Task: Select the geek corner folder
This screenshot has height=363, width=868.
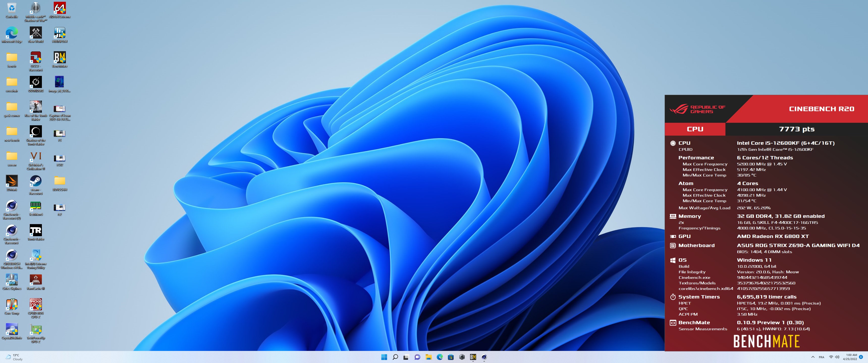Action: pyautogui.click(x=12, y=109)
